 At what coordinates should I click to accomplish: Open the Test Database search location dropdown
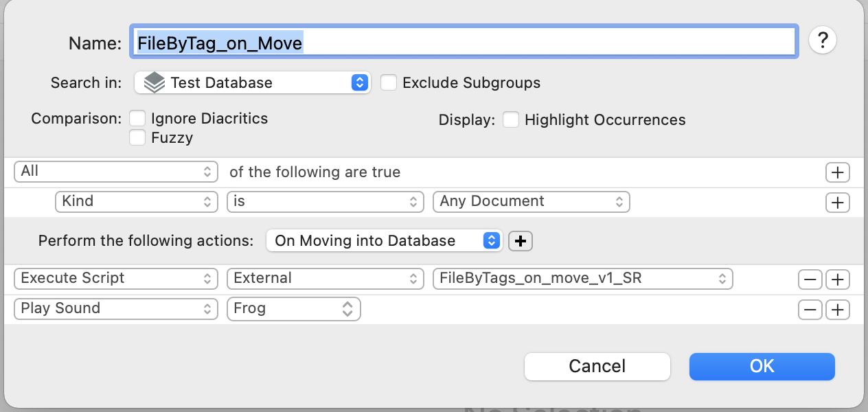click(x=253, y=83)
